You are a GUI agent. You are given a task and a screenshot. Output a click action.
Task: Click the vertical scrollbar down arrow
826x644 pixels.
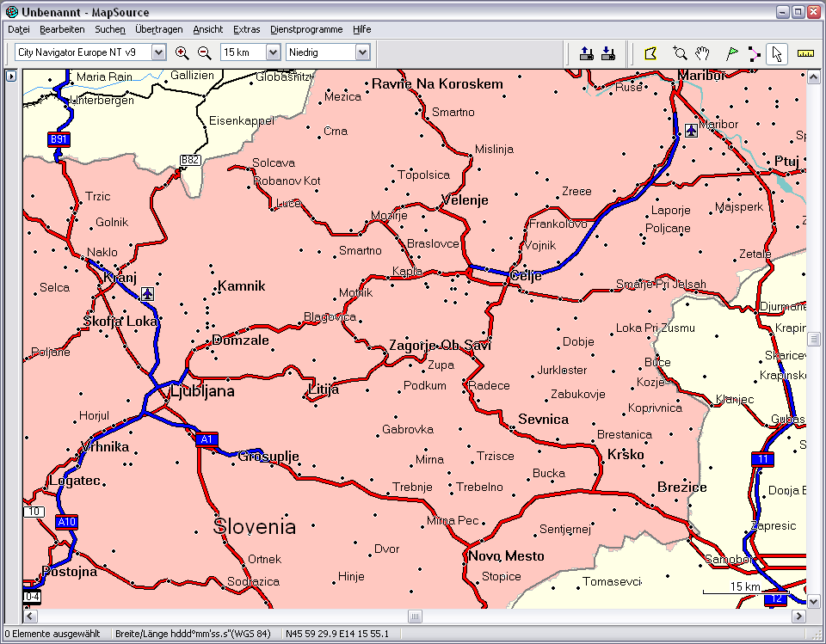pos(814,602)
